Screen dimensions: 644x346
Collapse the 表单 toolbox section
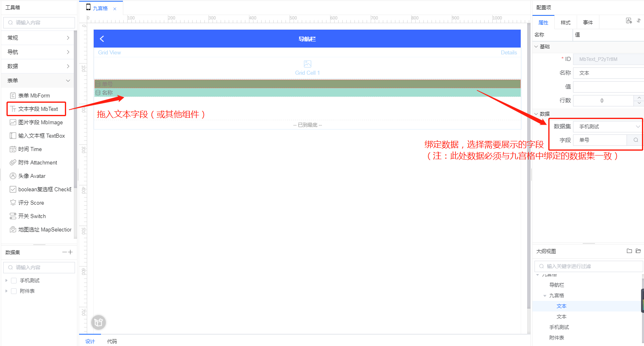39,80
